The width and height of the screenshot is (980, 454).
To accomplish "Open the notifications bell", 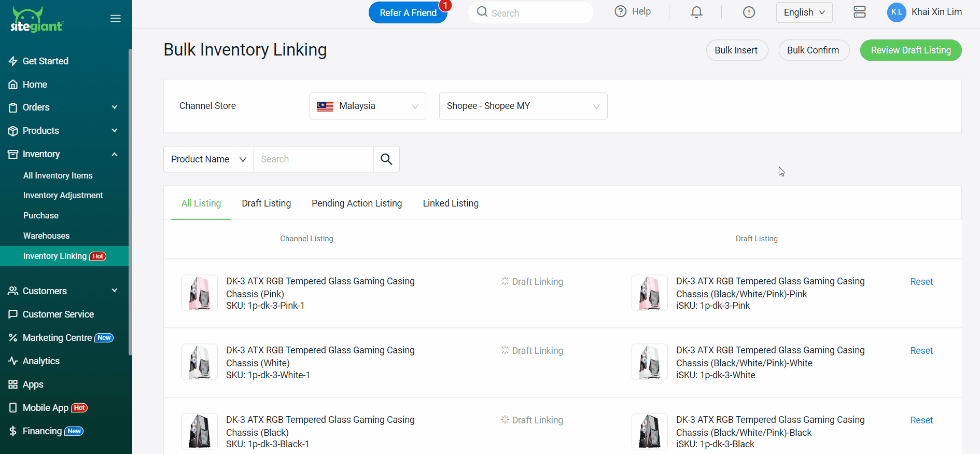I will click(x=696, y=12).
